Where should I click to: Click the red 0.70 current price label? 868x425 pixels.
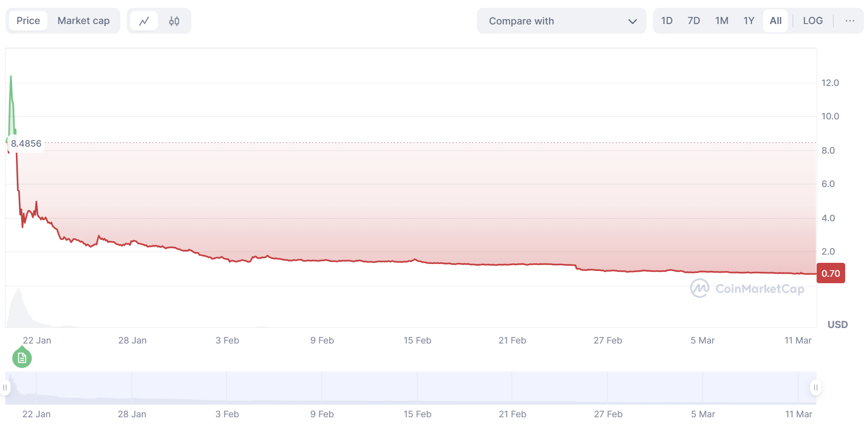tap(830, 273)
